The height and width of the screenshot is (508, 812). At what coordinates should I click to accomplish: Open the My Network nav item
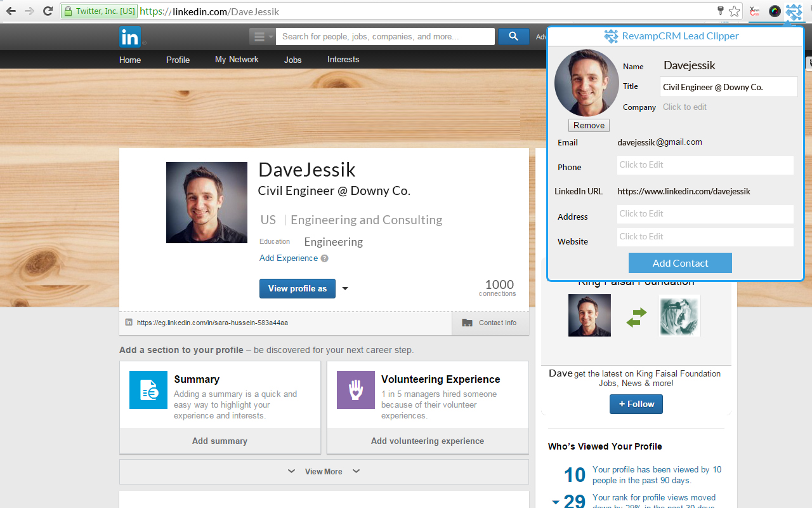(237, 60)
